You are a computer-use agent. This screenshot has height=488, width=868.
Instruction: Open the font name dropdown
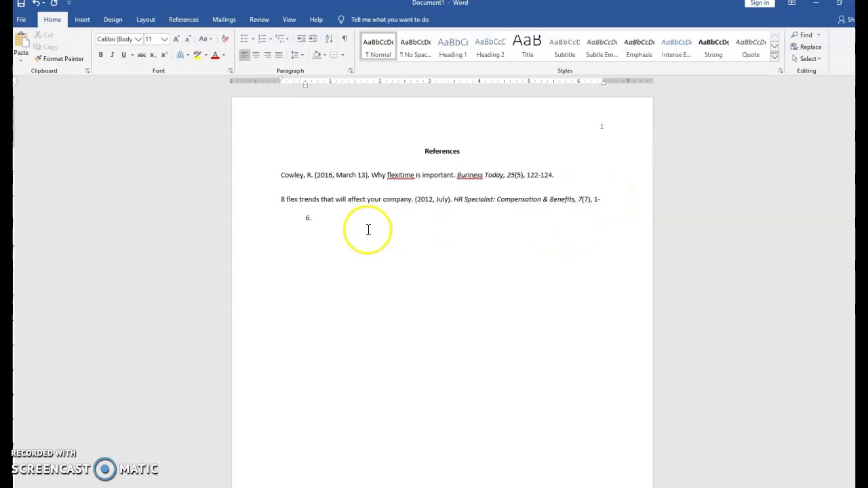tap(138, 39)
